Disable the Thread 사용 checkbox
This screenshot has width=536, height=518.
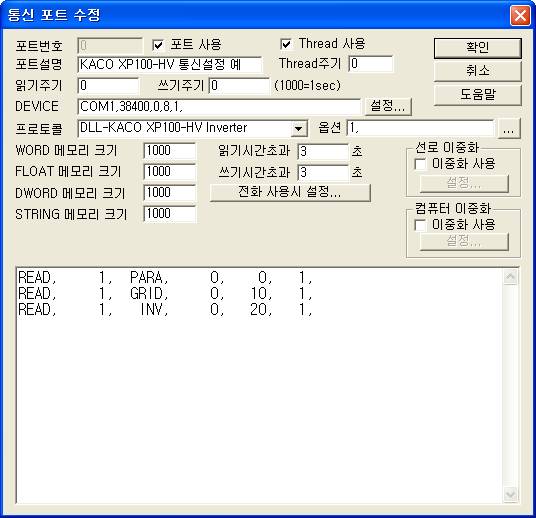pyautogui.click(x=286, y=44)
